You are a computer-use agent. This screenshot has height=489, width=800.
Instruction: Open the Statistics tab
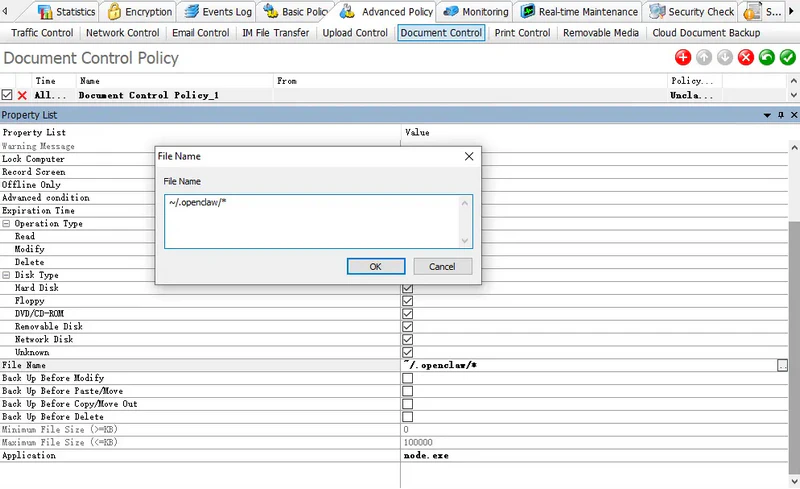tap(66, 12)
